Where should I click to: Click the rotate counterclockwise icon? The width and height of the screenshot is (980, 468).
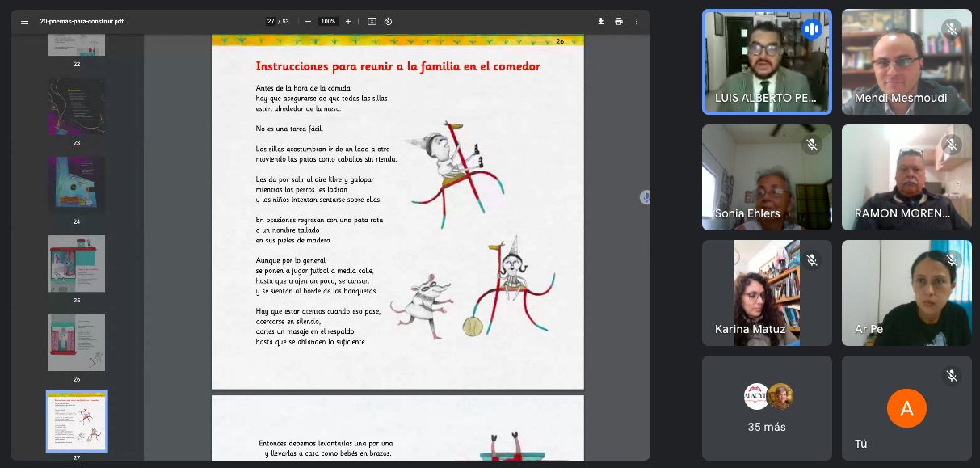(389, 22)
